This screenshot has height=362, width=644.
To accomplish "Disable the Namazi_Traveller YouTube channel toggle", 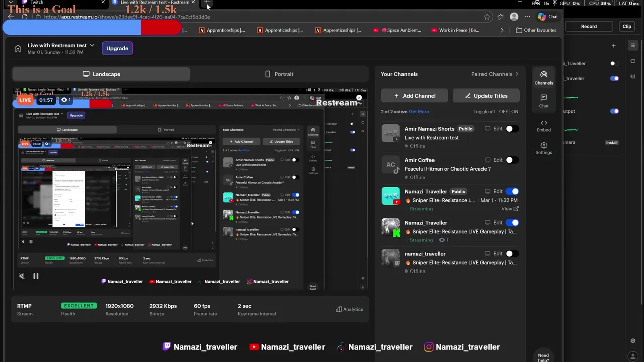I will coord(512,191).
